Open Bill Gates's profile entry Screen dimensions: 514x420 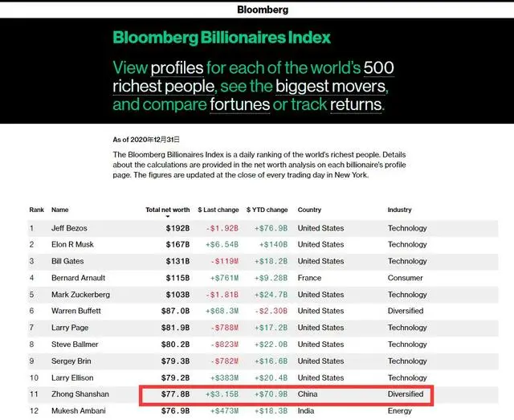coord(69,261)
